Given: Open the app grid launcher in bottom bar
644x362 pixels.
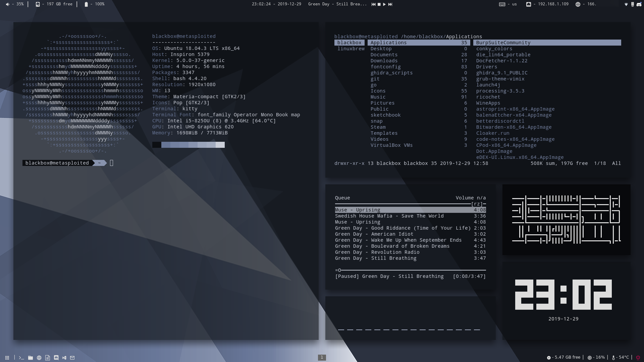Looking at the screenshot, I should [7, 358].
